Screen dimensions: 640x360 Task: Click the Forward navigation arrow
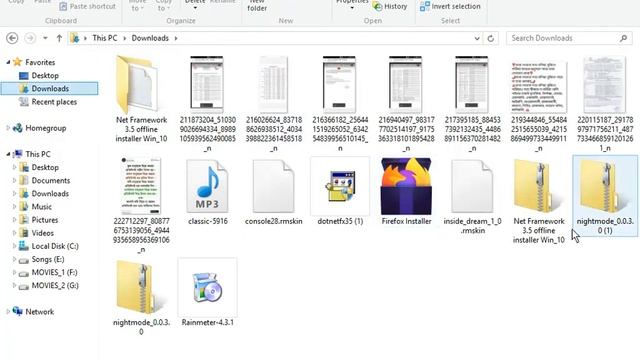tap(30, 38)
